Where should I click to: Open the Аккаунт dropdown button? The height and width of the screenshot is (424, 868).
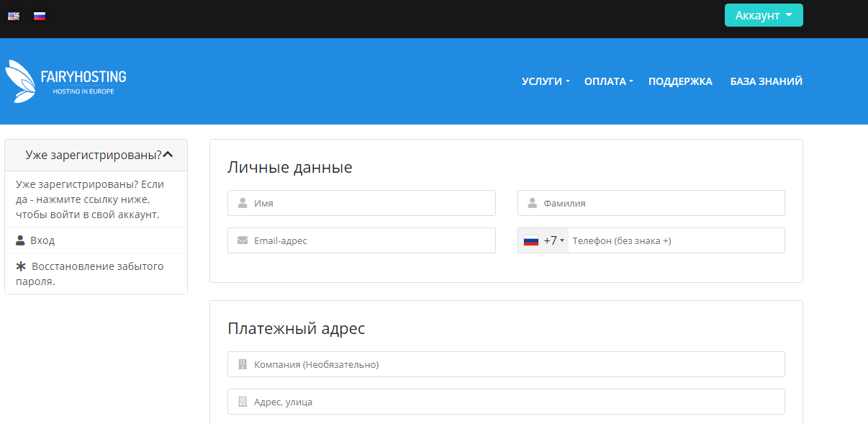point(763,15)
